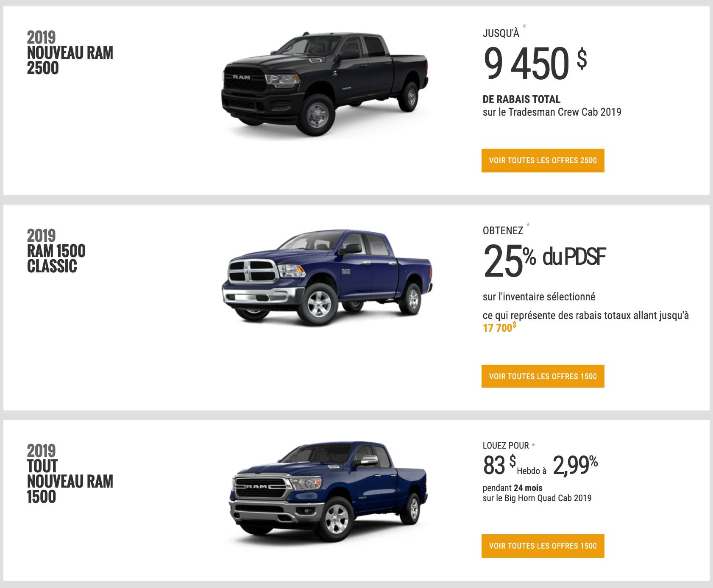This screenshot has height=588, width=713.
Task: Click the asterisk next to Jusqu'à
Action: [x=524, y=27]
